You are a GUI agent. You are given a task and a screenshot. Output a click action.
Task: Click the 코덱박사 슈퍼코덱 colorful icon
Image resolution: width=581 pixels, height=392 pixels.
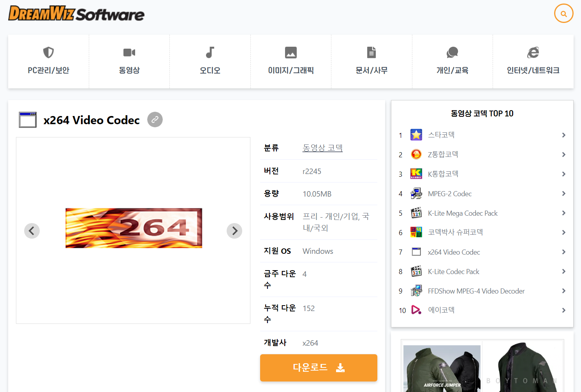point(416,232)
